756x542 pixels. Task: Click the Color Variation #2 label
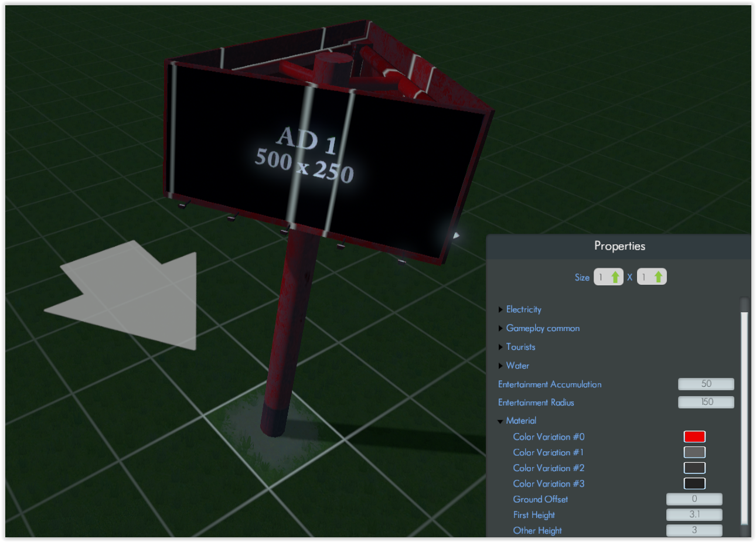pyautogui.click(x=549, y=468)
